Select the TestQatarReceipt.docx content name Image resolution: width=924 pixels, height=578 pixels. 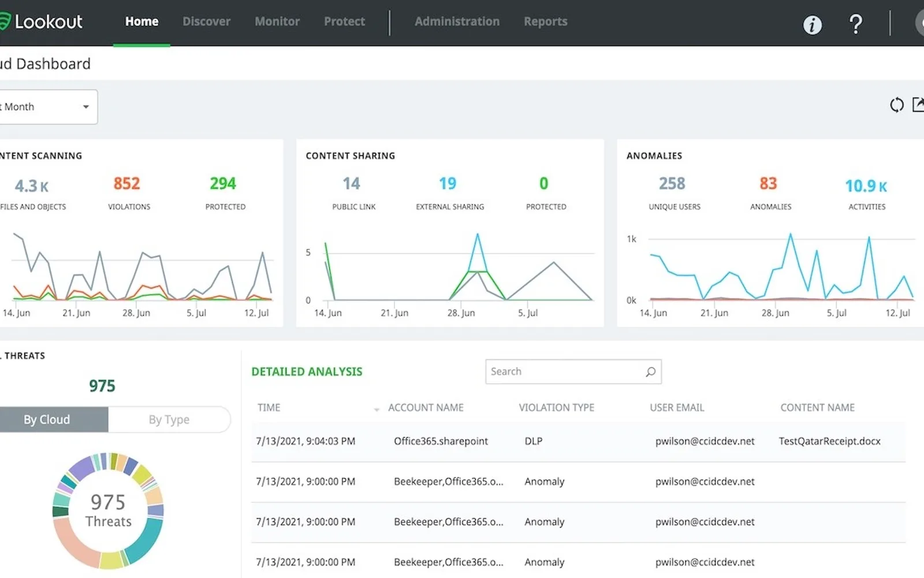pos(829,441)
